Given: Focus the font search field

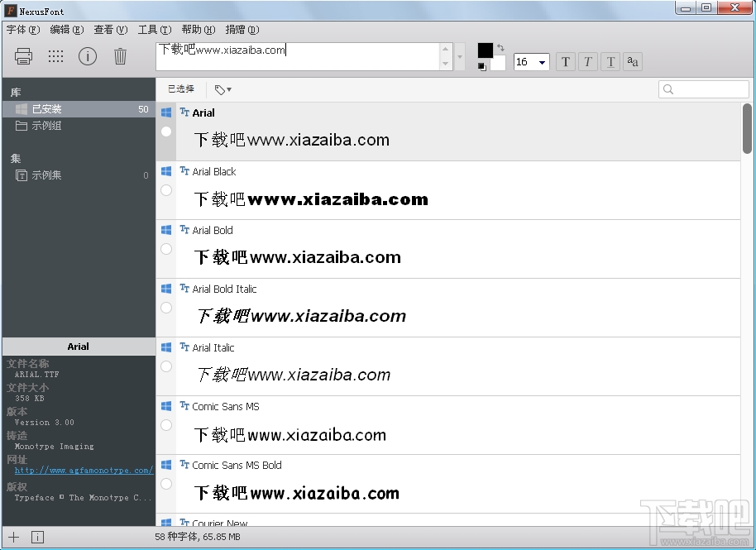Looking at the screenshot, I should [703, 89].
